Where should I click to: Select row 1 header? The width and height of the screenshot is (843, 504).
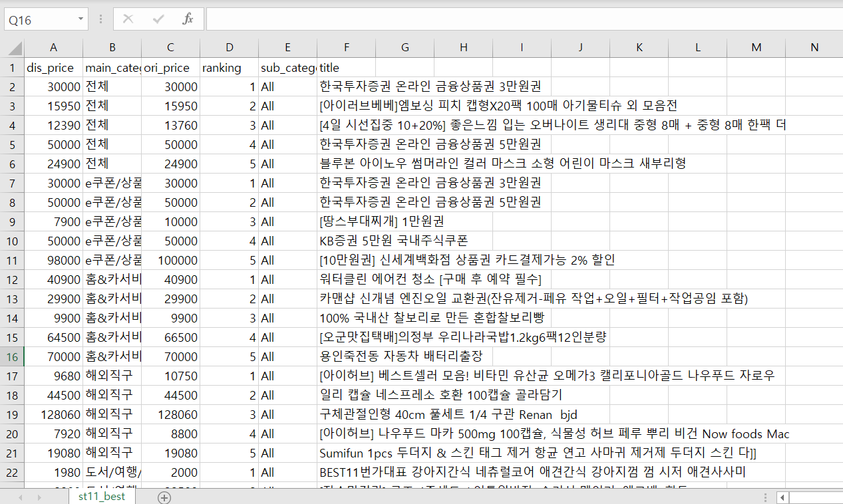pos(12,68)
